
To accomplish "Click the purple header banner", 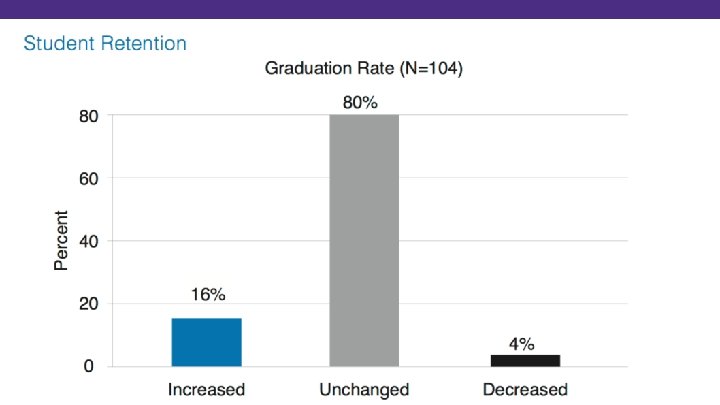I will 360,9.
